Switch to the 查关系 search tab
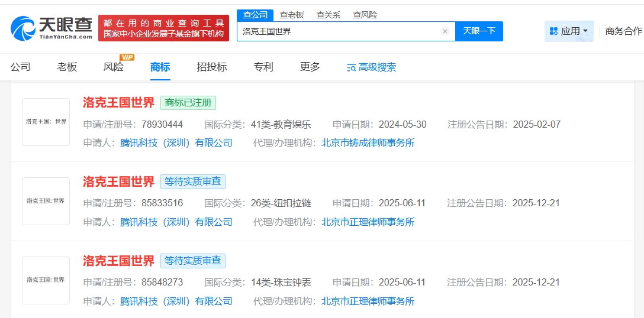 pyautogui.click(x=329, y=15)
